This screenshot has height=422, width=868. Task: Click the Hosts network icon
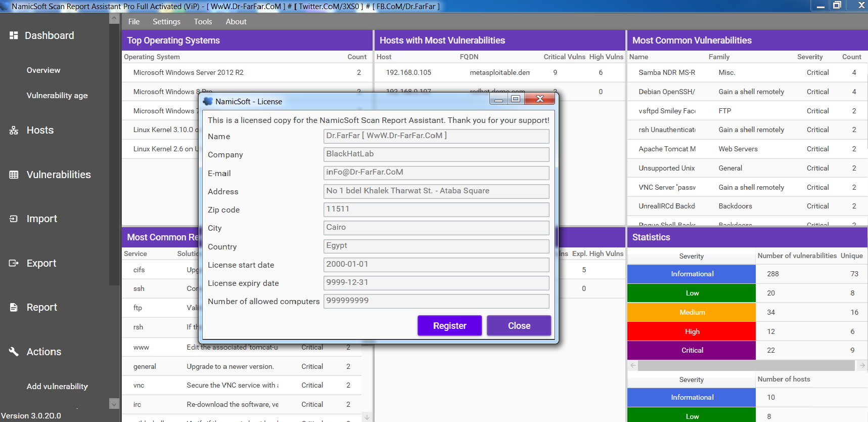pos(14,131)
